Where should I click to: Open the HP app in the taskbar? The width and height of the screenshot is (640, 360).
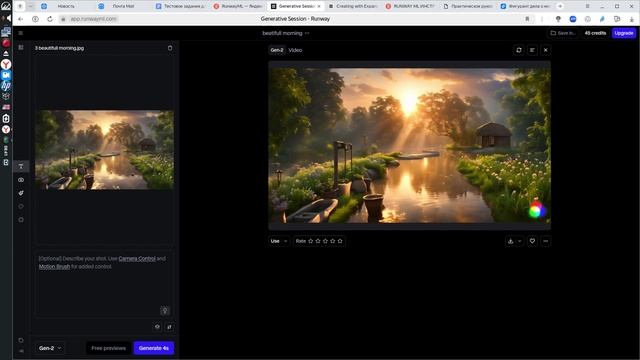point(6,86)
